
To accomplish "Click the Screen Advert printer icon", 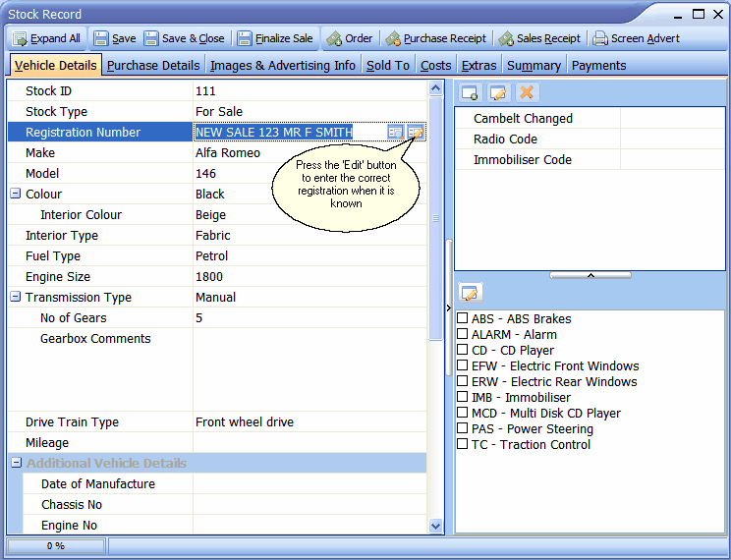I will [600, 38].
